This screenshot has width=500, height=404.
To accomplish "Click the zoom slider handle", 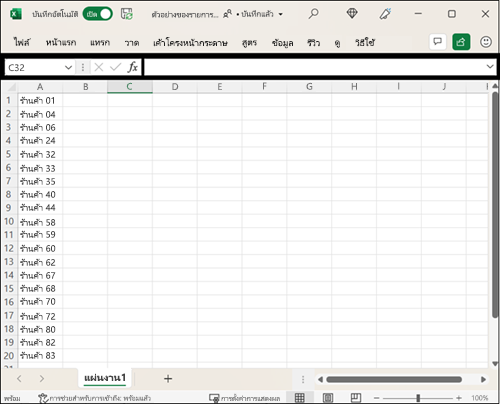I will (418, 398).
